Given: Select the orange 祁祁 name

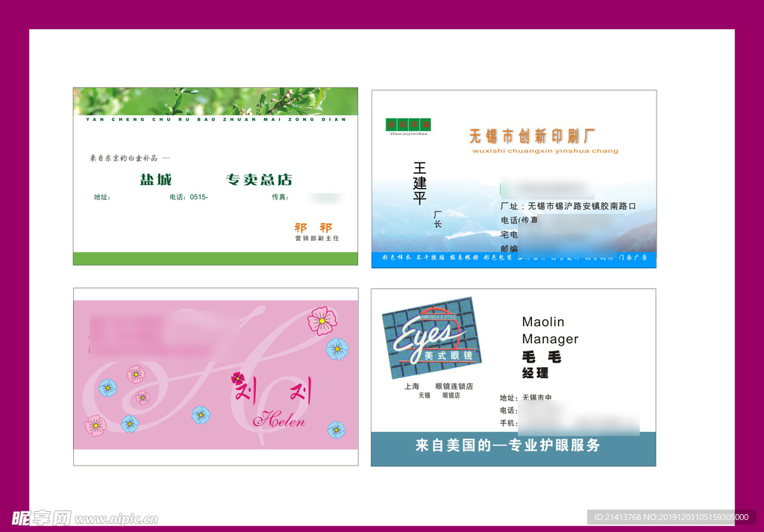Looking at the screenshot, I should [313, 227].
